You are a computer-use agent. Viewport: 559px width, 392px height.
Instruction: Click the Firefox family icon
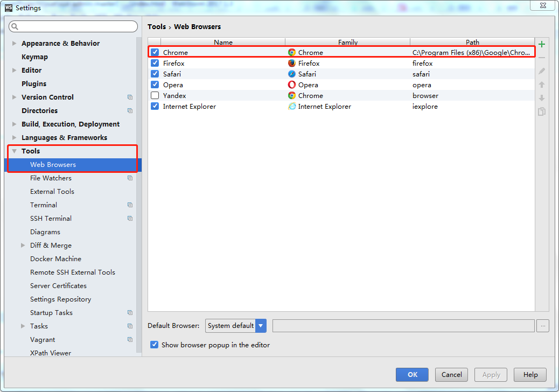click(x=292, y=63)
